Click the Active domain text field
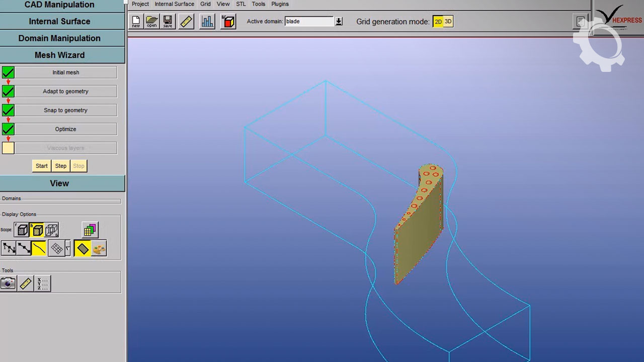This screenshot has height=362, width=644. click(309, 22)
